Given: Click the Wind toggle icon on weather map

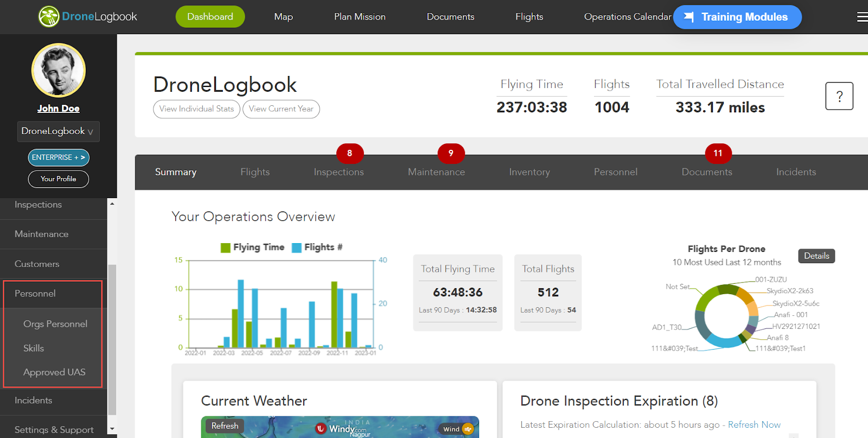Looking at the screenshot, I should 468,429.
